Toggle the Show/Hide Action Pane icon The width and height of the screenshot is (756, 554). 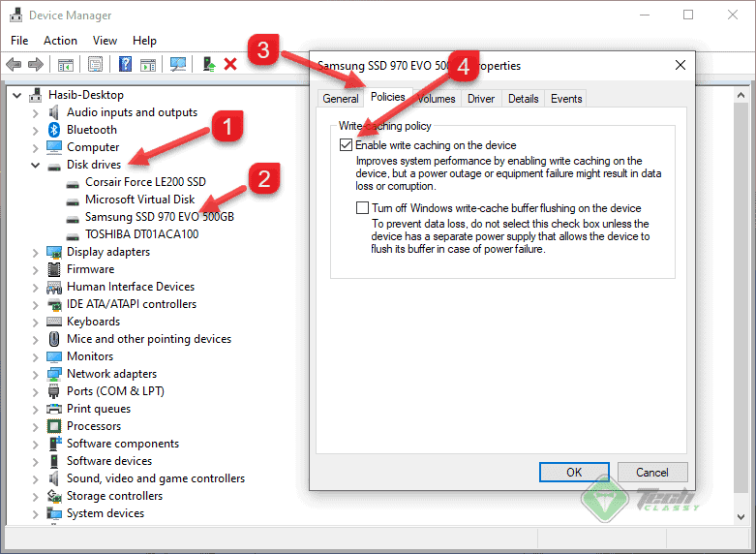148,64
